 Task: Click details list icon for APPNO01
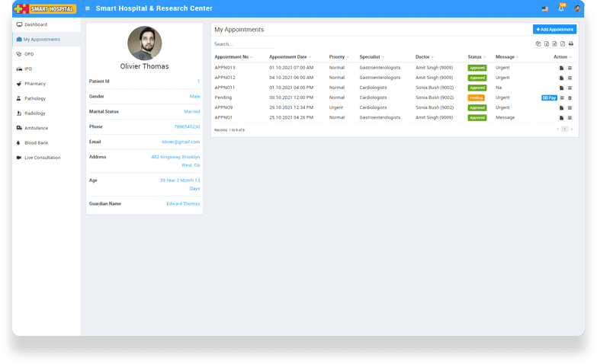click(x=570, y=117)
